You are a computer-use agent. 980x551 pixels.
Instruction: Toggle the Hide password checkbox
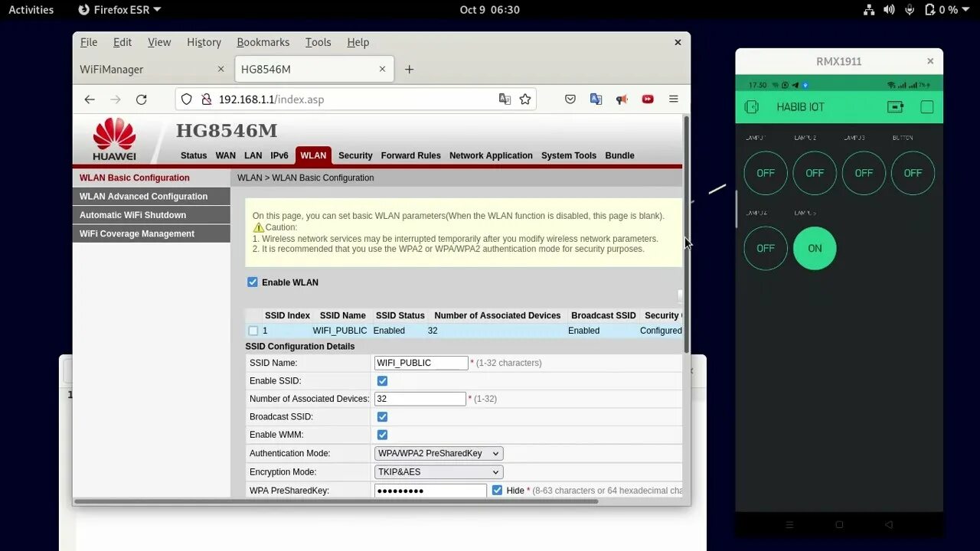click(497, 490)
